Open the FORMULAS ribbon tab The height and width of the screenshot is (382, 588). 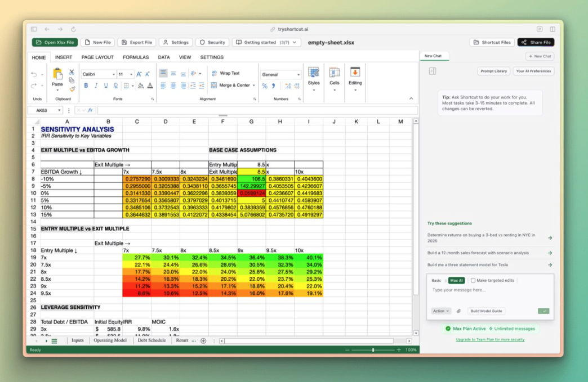pyautogui.click(x=136, y=57)
